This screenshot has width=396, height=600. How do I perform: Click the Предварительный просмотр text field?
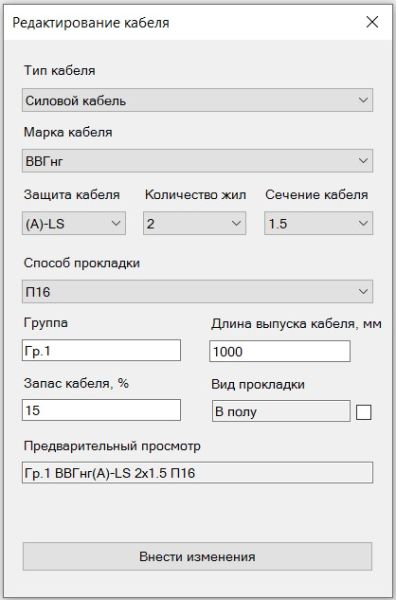click(197, 473)
